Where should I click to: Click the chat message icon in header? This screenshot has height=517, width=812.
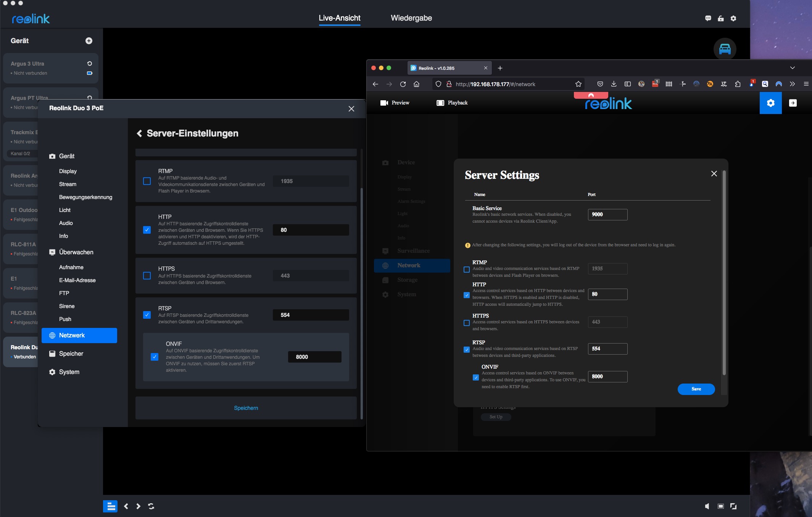(708, 18)
